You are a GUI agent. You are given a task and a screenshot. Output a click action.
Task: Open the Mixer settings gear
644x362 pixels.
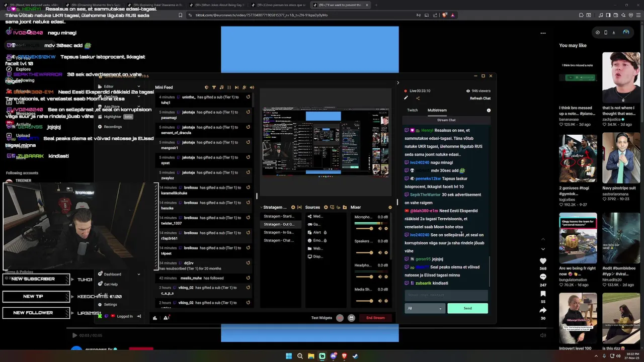(x=390, y=207)
